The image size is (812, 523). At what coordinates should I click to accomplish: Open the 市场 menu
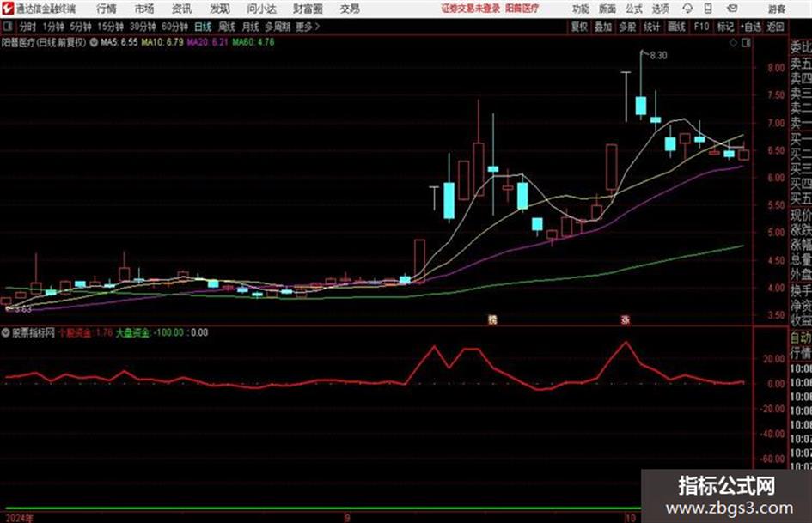click(144, 9)
